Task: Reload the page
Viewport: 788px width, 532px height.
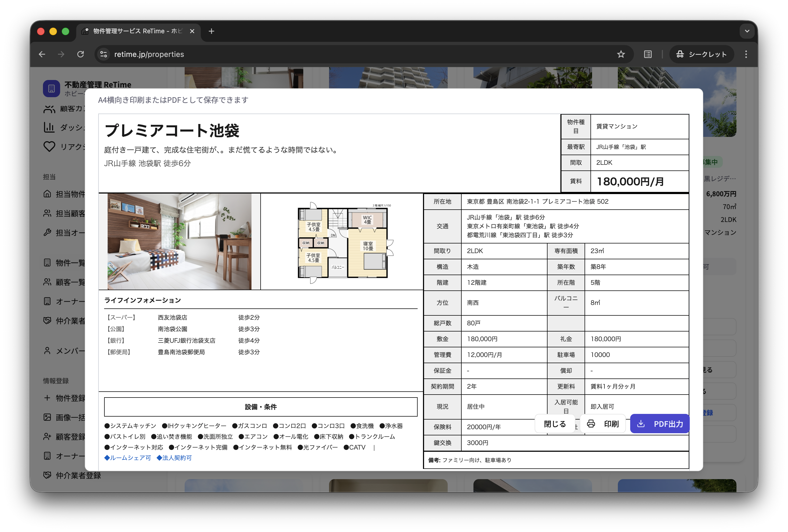Action: tap(81, 54)
